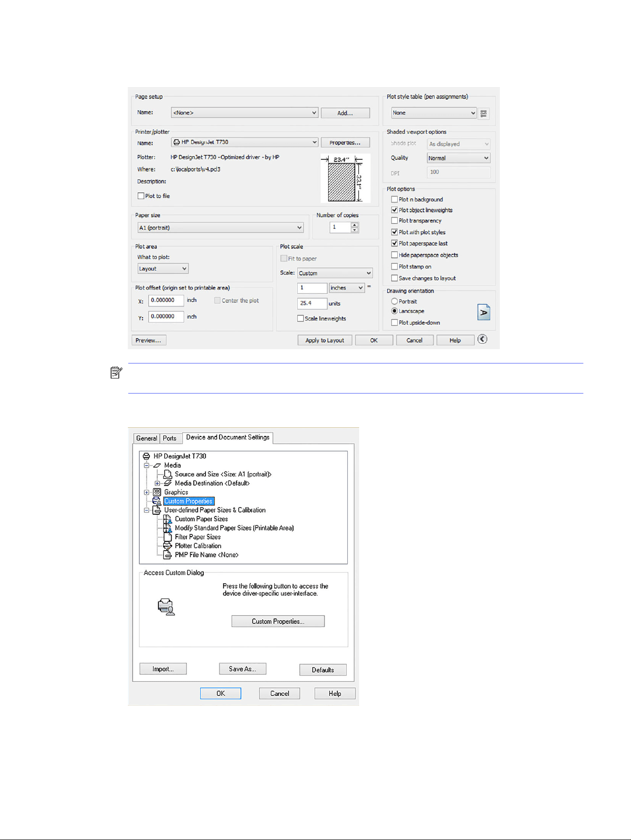Viewport: 631px width, 840px height.
Task: Click the PMP File Name icon
Action: 167,555
